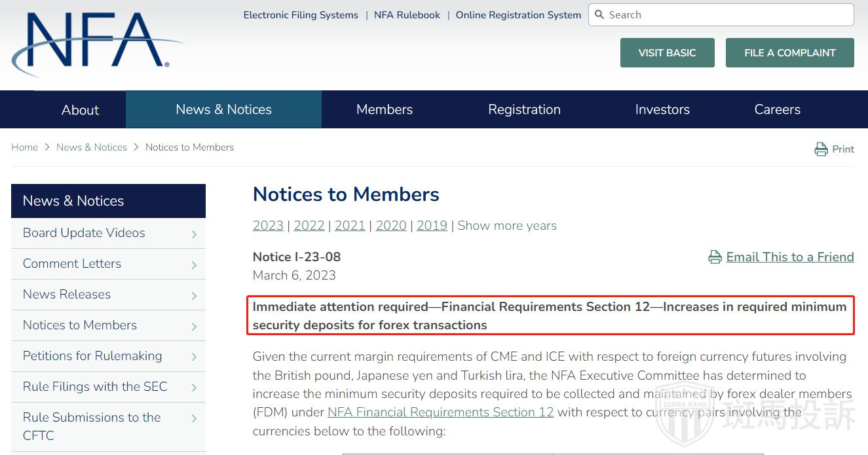This screenshot has height=455, width=868.
Task: Click the email printer icon near Email link
Action: [715, 257]
